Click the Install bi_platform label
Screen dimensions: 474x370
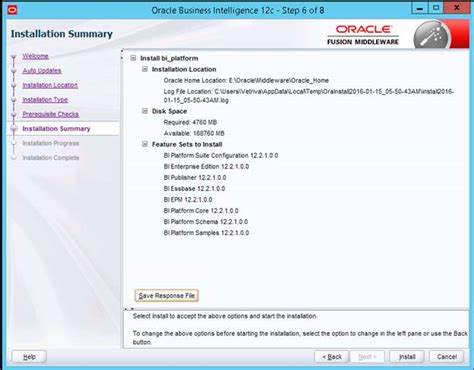click(x=169, y=58)
